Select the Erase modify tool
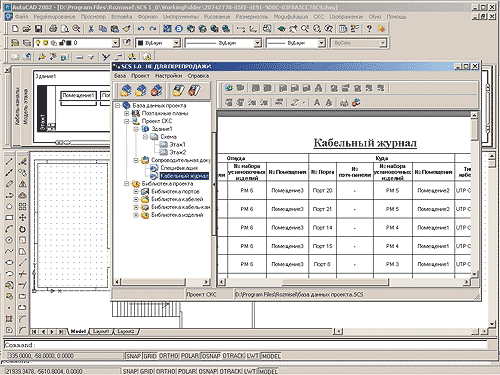The image size is (500, 375). [22, 161]
